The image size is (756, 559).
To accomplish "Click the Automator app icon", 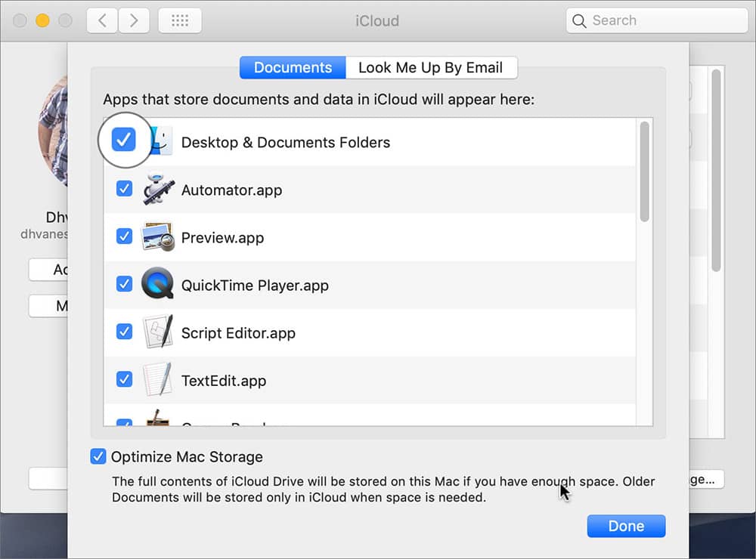I will coord(158,188).
